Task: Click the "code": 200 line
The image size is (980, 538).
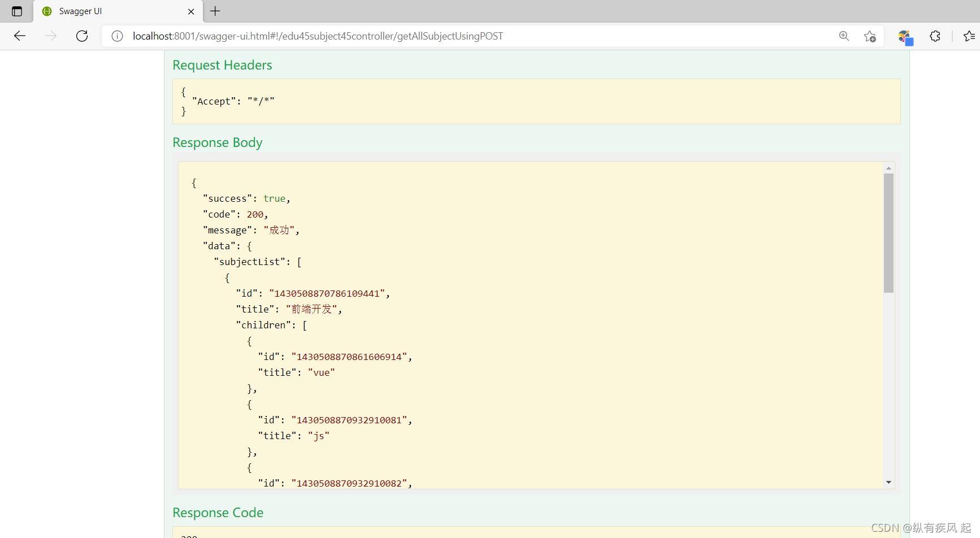Action: coord(235,214)
